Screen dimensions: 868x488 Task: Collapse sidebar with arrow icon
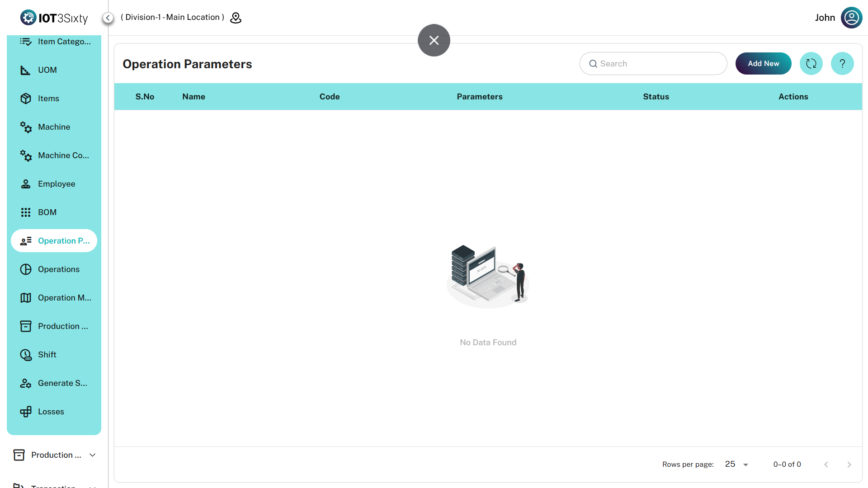coord(108,18)
